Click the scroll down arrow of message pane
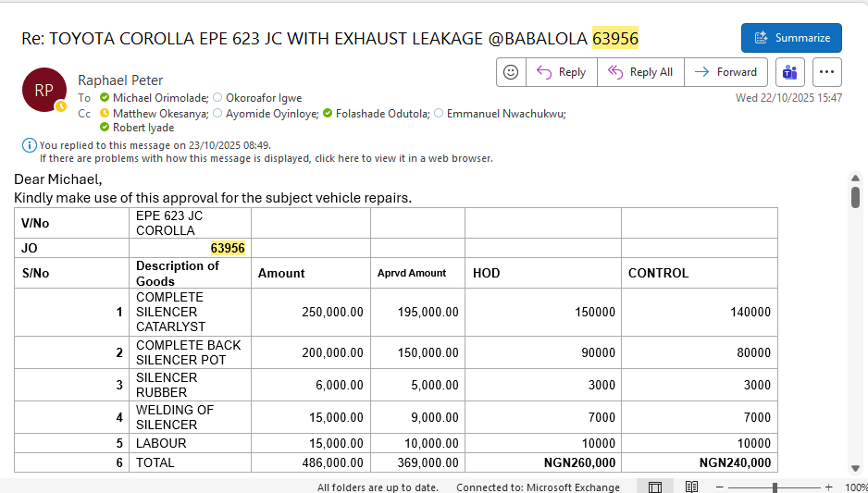The image size is (868, 493). click(855, 468)
